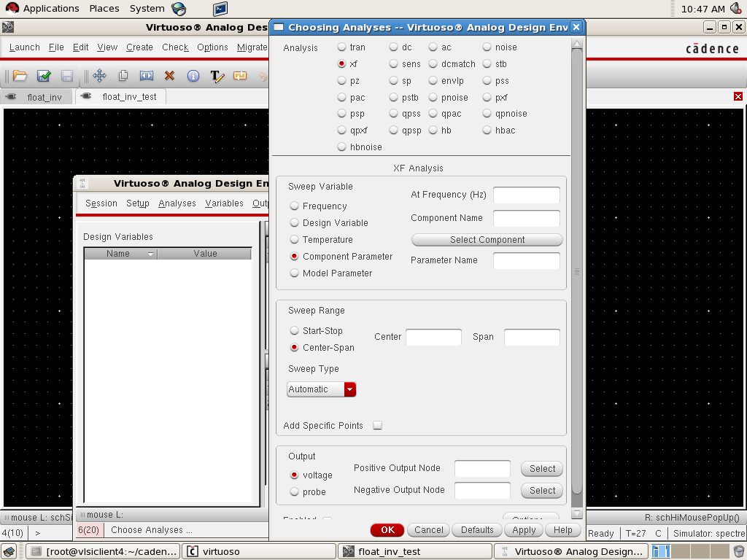Viewport: 747px width, 560px height.
Task: Open the System menu in top panel
Action: [147, 9]
